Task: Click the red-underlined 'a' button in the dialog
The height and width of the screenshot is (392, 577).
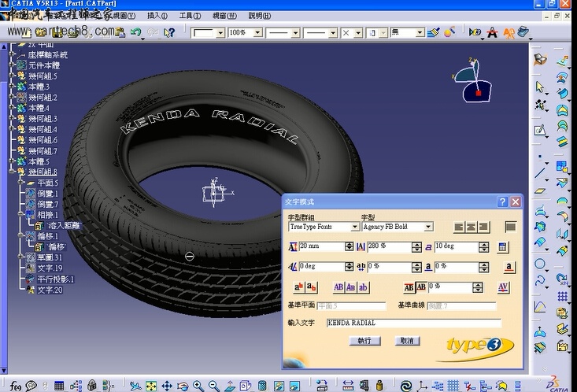Action: (x=509, y=267)
